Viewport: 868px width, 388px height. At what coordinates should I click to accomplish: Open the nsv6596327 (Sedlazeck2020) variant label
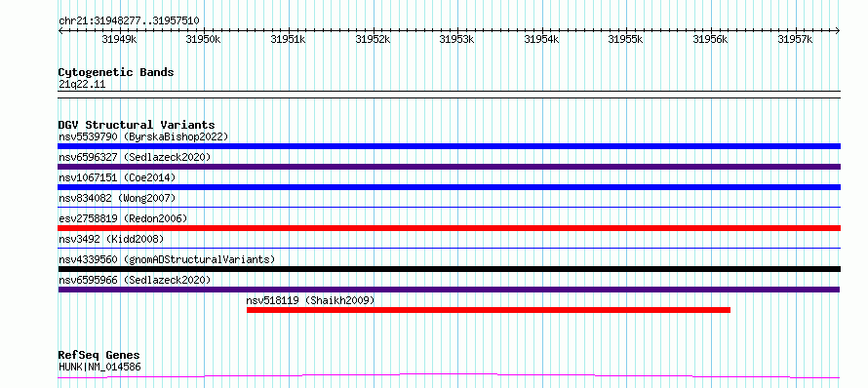135,157
